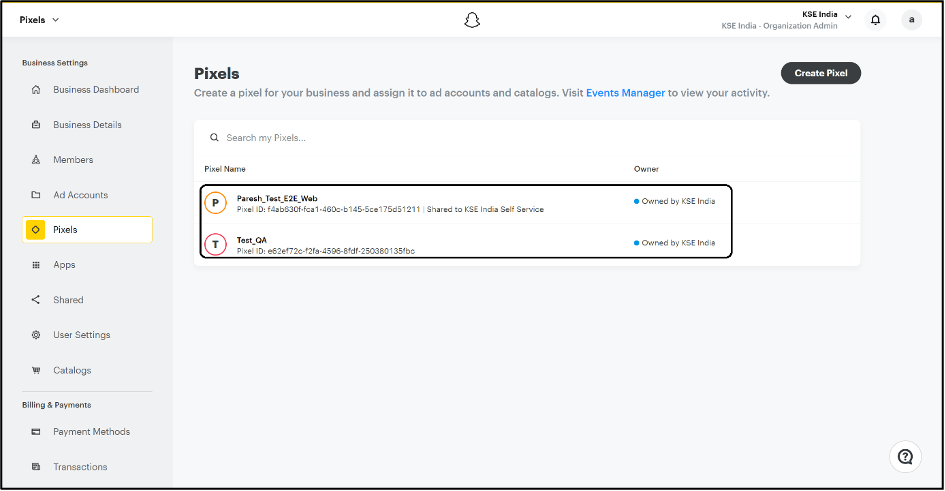Click the Transactions receipt icon
Screen dimensions: 945x491
tap(36, 467)
